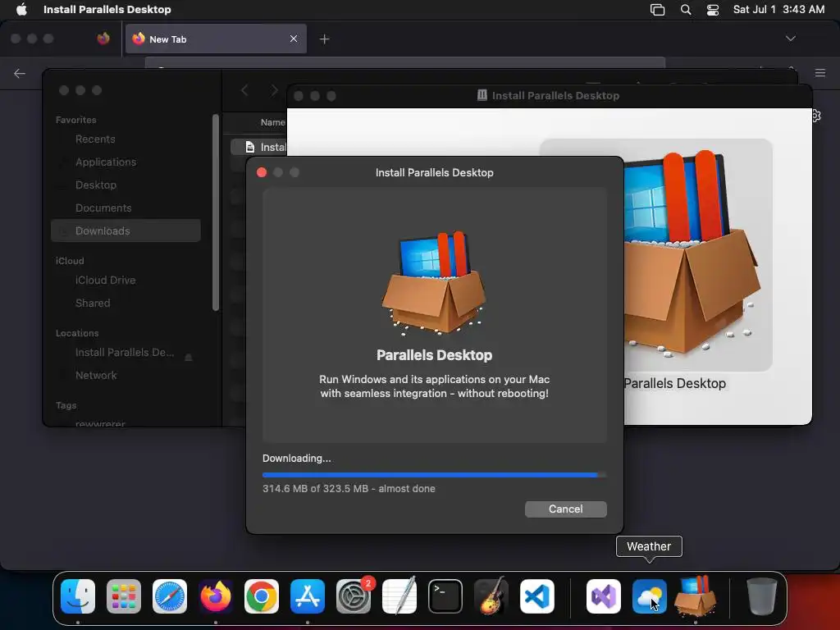Open the App Store dock icon

[x=308, y=596]
